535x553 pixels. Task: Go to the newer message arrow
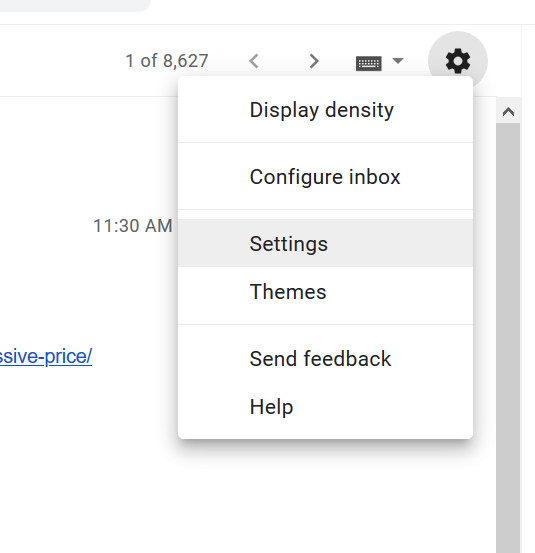[254, 61]
